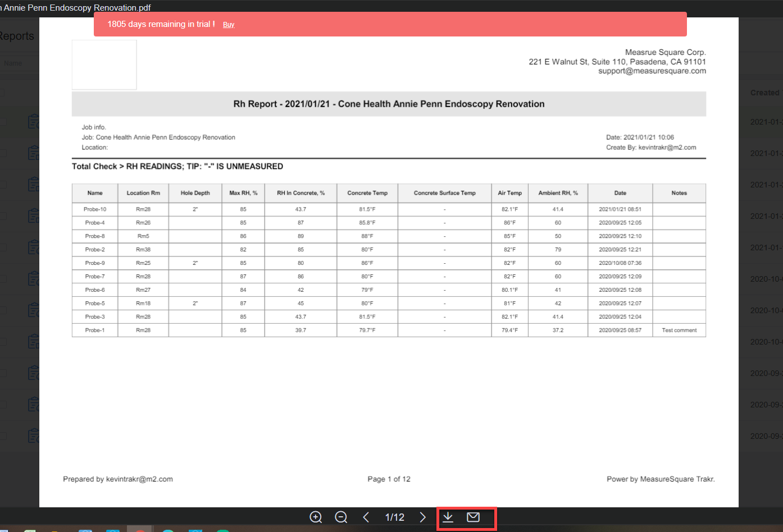
Task: Download the Rh report PDF
Action: click(448, 517)
